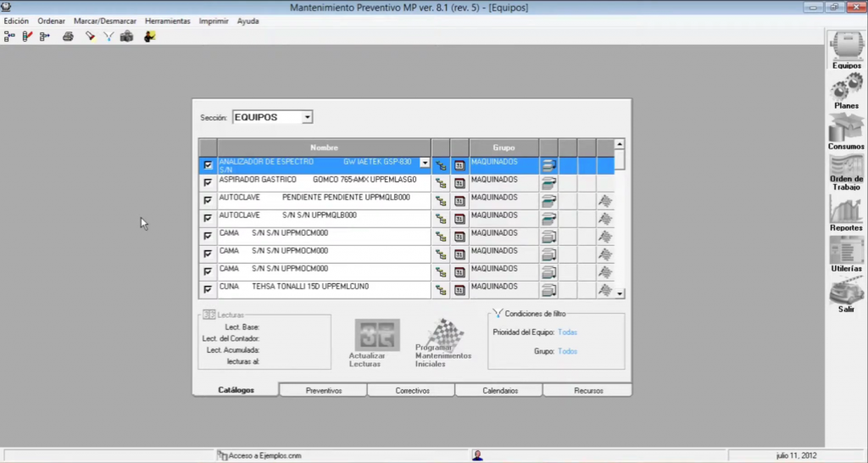
Task: Toggle checkbox for the CUNA TEHSA TONALLI row
Action: [x=209, y=290]
